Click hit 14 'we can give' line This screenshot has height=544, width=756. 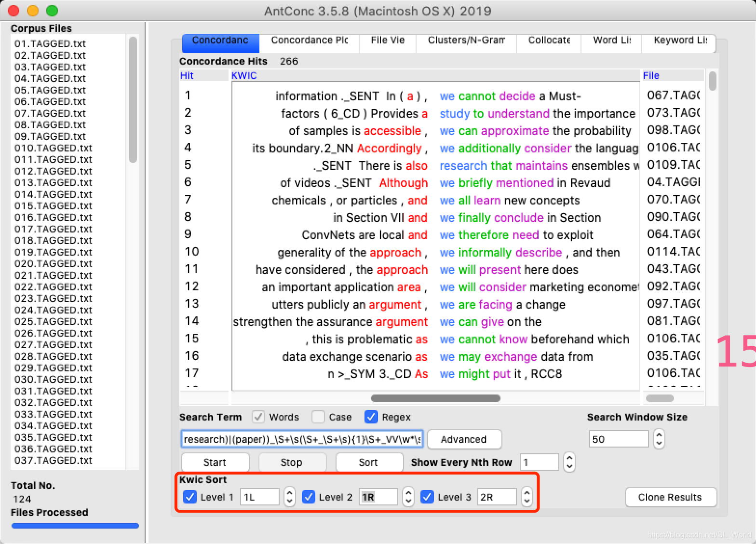[x=436, y=322]
